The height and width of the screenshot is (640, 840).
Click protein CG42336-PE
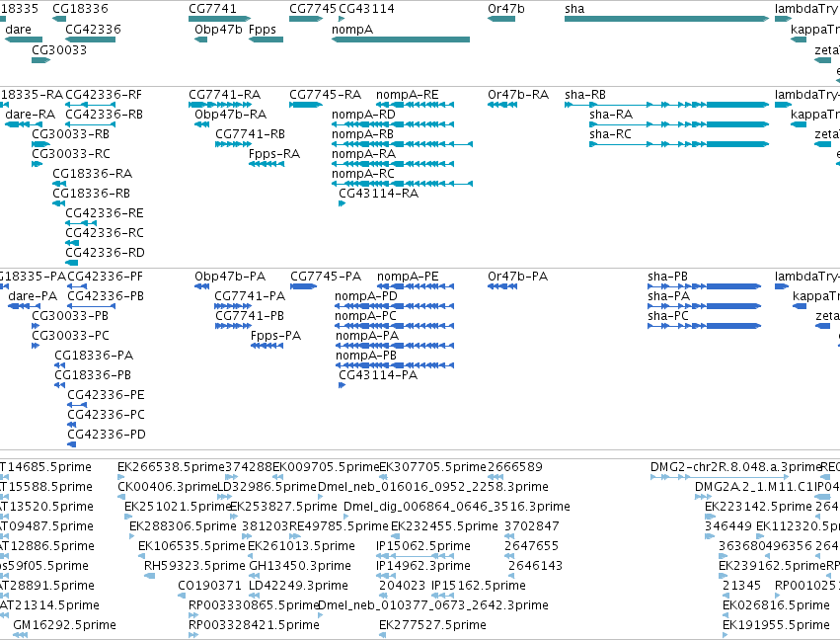tap(77, 405)
